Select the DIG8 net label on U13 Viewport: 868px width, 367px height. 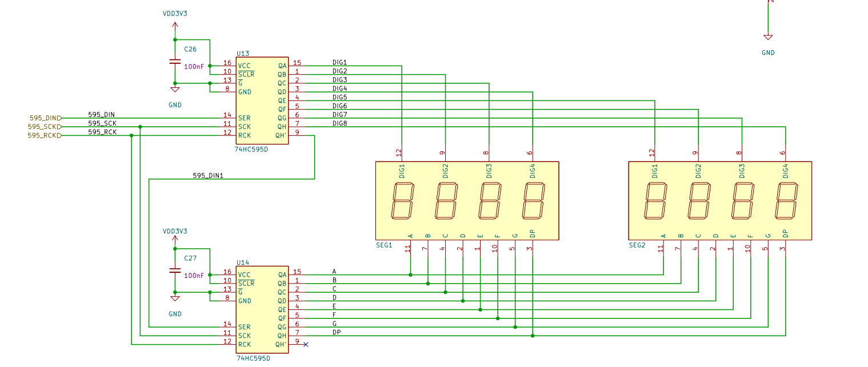[339, 123]
